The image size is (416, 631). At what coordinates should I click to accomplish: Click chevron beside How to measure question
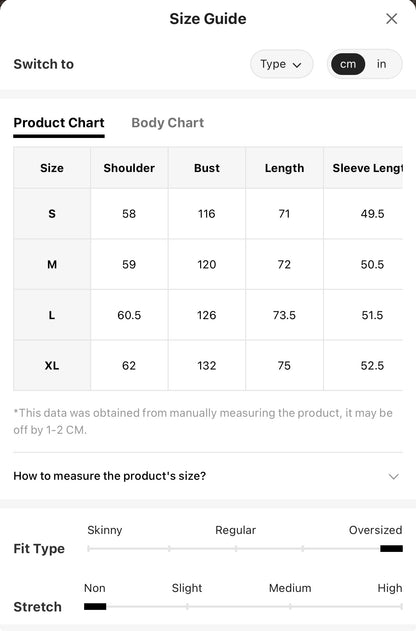[x=393, y=476]
